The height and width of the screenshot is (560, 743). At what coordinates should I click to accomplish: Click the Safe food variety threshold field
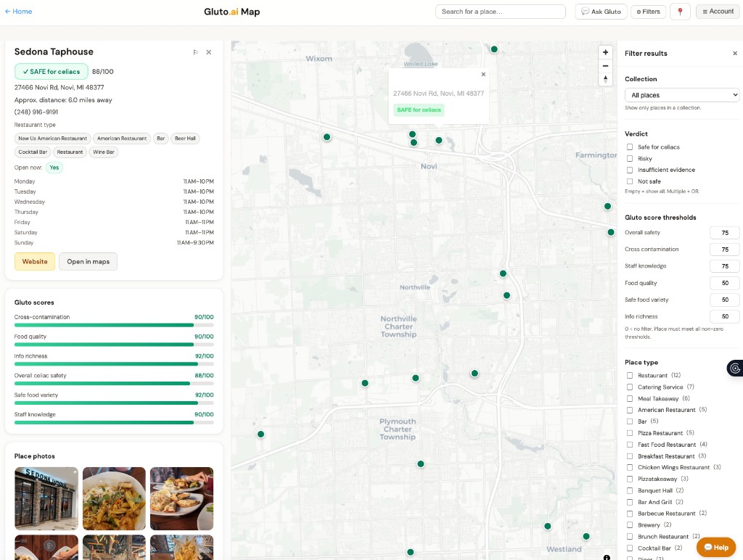(x=725, y=300)
